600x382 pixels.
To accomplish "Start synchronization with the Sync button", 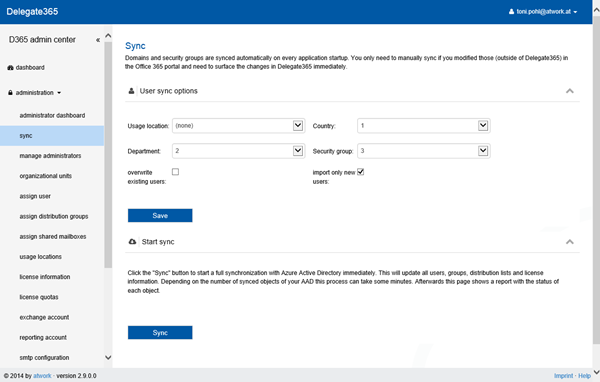I will coord(160,333).
